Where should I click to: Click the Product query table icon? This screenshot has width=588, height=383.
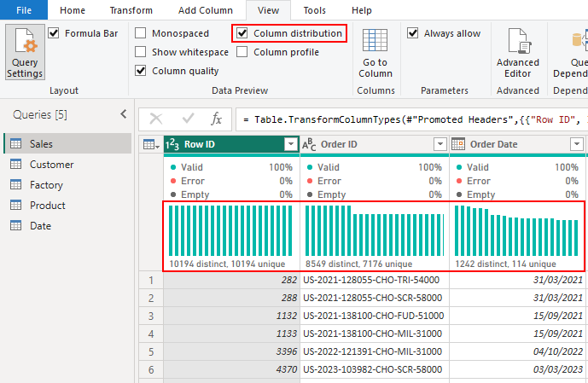pos(15,205)
